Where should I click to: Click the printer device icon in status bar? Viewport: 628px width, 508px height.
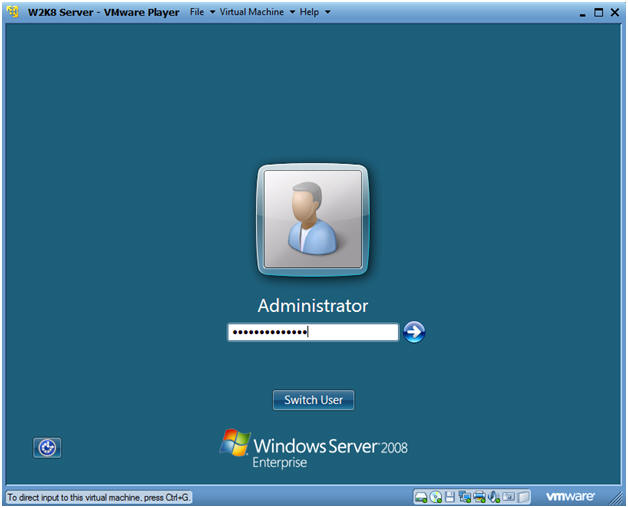click(x=479, y=497)
